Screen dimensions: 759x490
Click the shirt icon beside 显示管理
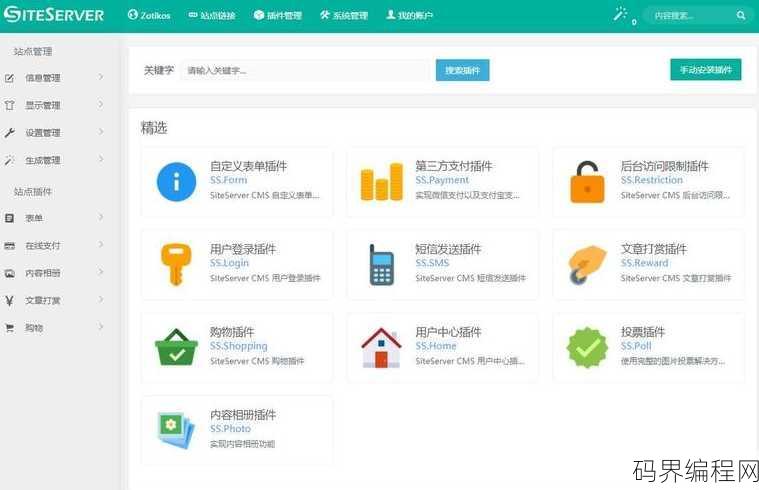(9, 105)
